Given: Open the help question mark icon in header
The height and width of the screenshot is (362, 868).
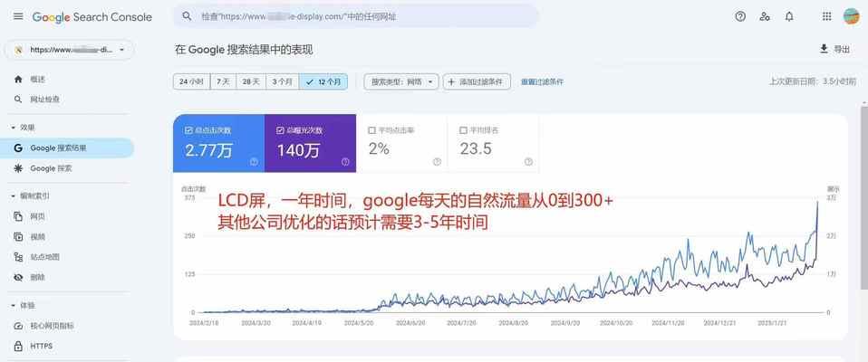Looking at the screenshot, I should [740, 16].
